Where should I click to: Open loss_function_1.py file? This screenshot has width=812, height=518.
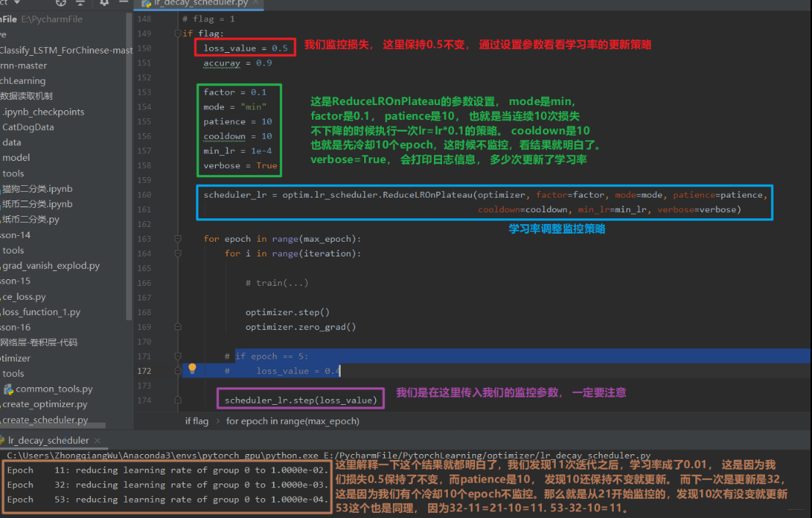tap(41, 312)
